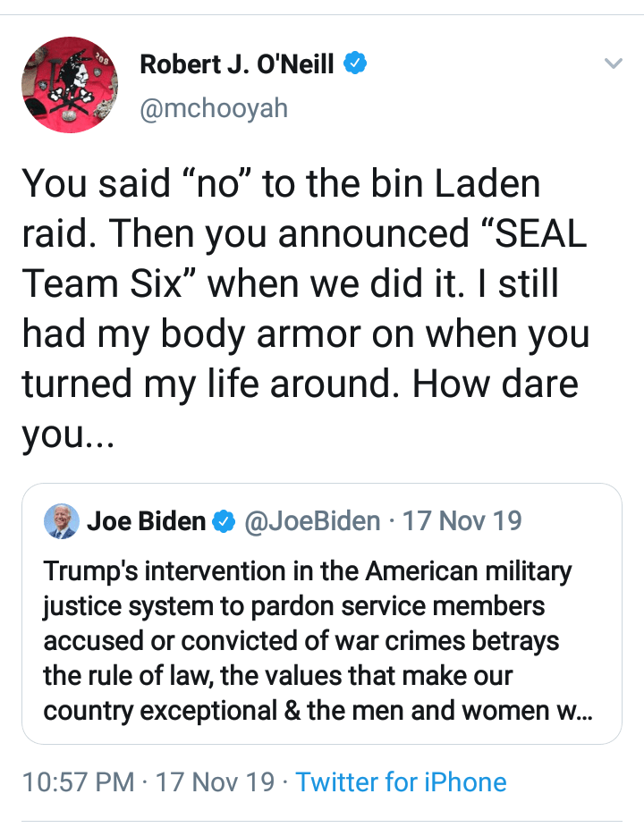Click the 10:57 PM tweet timestamp
Image resolution: width=644 pixels, height=836 pixels.
pos(79,782)
